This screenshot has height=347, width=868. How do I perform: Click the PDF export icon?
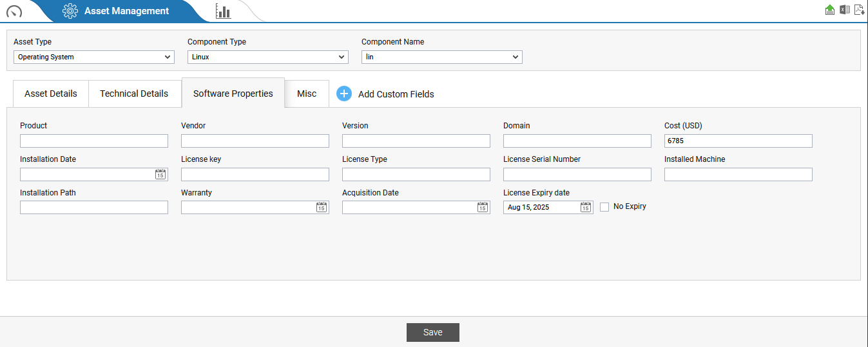pos(858,10)
